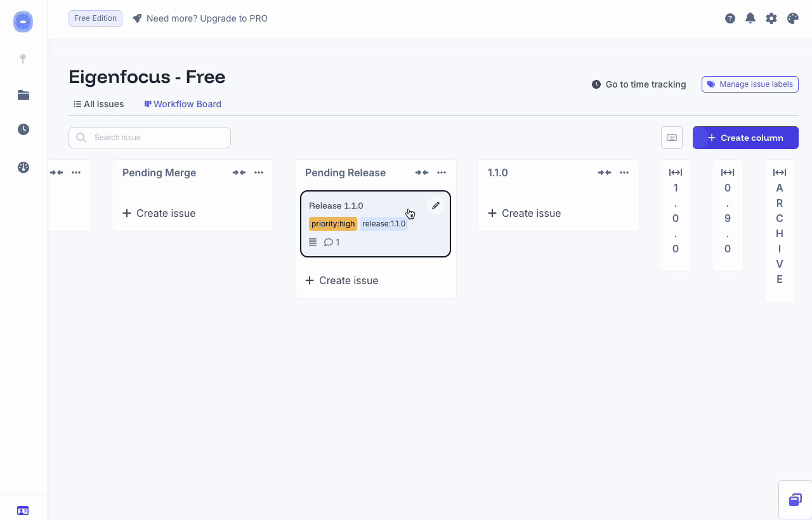The width and height of the screenshot is (812, 520).
Task: Expand the collapsed 0.9.0 column
Action: click(727, 172)
